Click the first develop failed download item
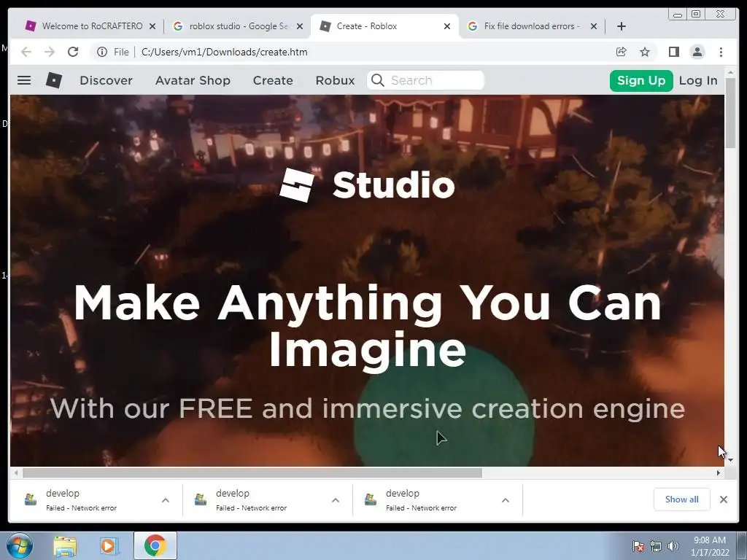 pyautogui.click(x=96, y=499)
